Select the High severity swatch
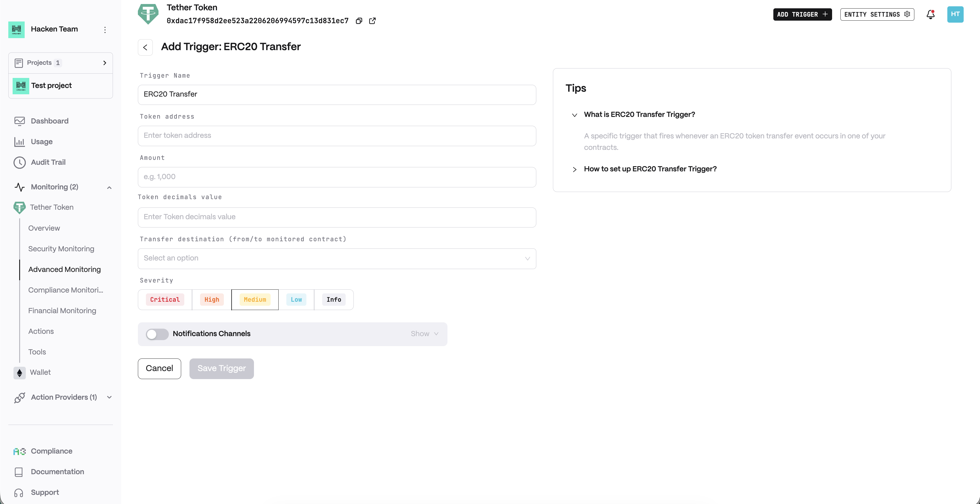This screenshot has height=504, width=980. [x=212, y=300]
